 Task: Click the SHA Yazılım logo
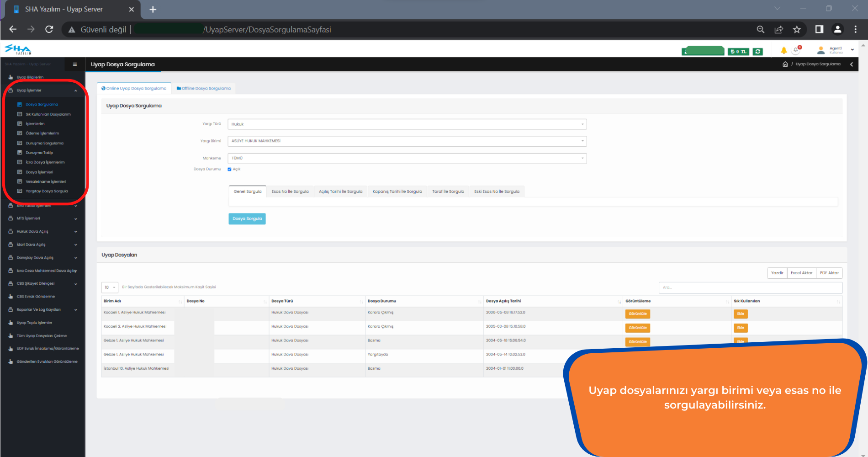coord(18,49)
